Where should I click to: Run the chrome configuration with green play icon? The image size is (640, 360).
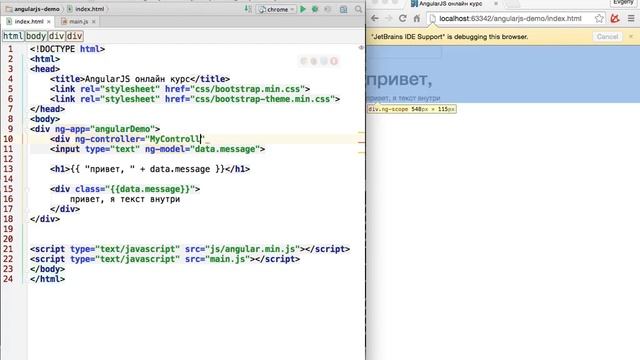point(303,9)
